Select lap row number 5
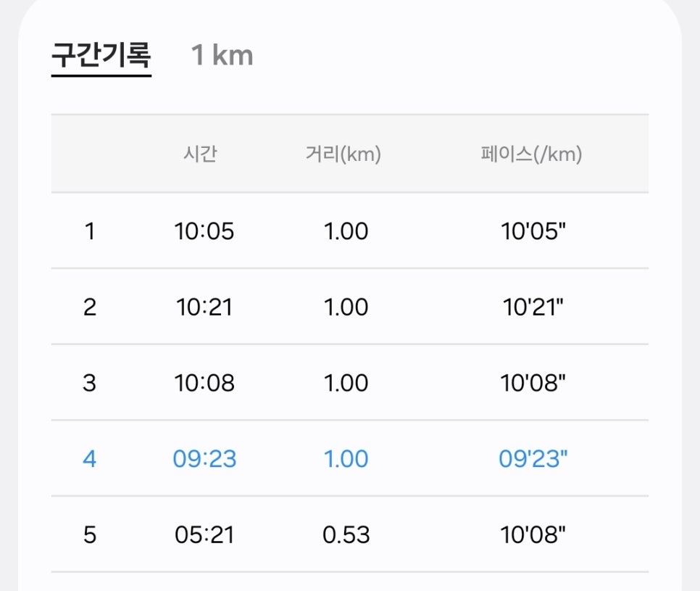 (350, 534)
